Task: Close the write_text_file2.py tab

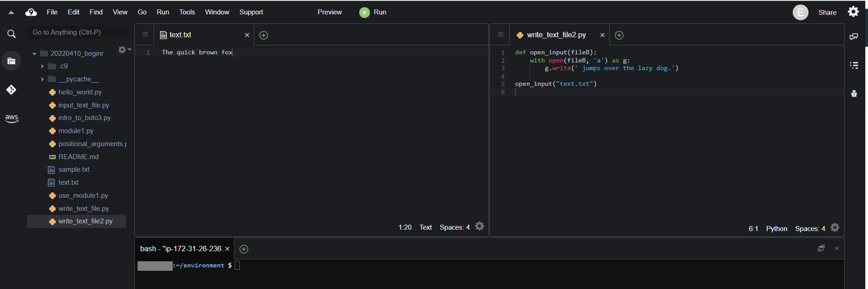Action: (x=602, y=35)
